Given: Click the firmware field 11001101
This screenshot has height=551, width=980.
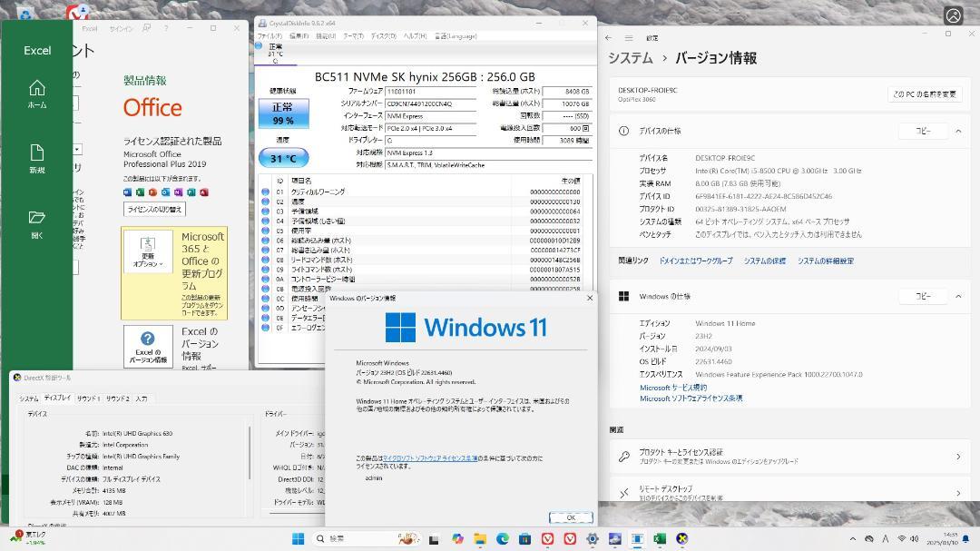Looking at the screenshot, I should [431, 92].
